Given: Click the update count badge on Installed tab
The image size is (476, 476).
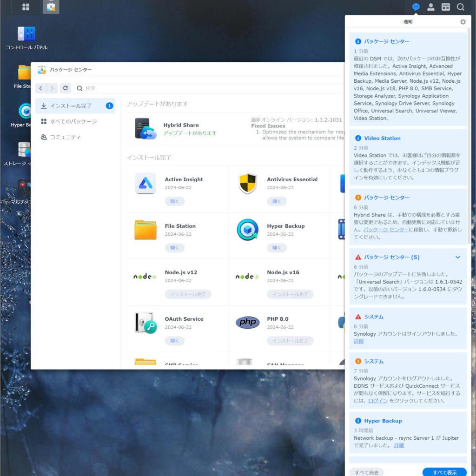Looking at the screenshot, I should click(x=109, y=106).
